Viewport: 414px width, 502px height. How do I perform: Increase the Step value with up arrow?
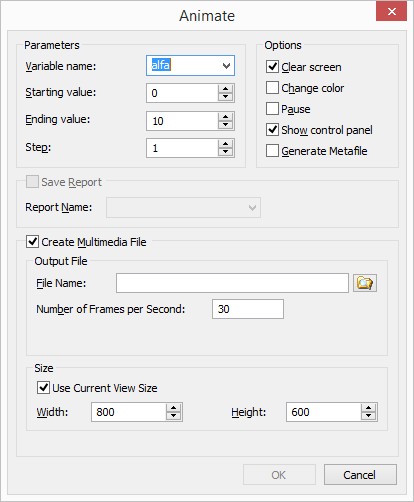[x=226, y=144]
